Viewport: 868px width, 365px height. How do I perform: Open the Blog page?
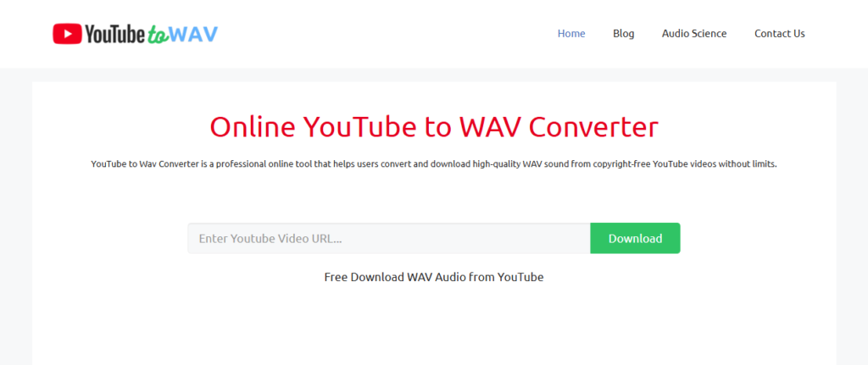coord(623,34)
